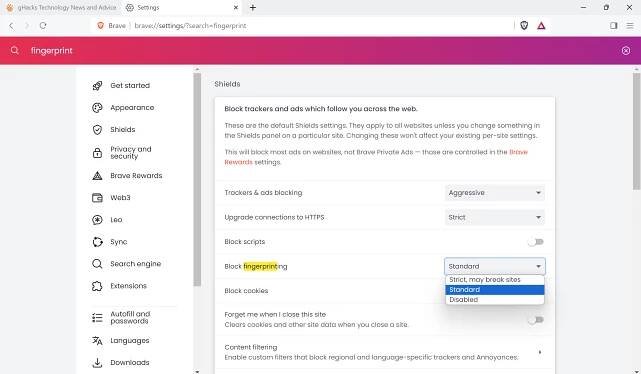Click the Sync circular arrows icon

click(x=97, y=242)
